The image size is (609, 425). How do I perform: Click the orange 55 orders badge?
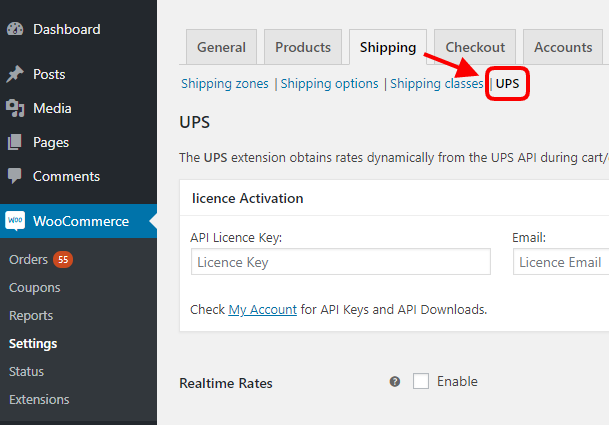[x=63, y=260]
